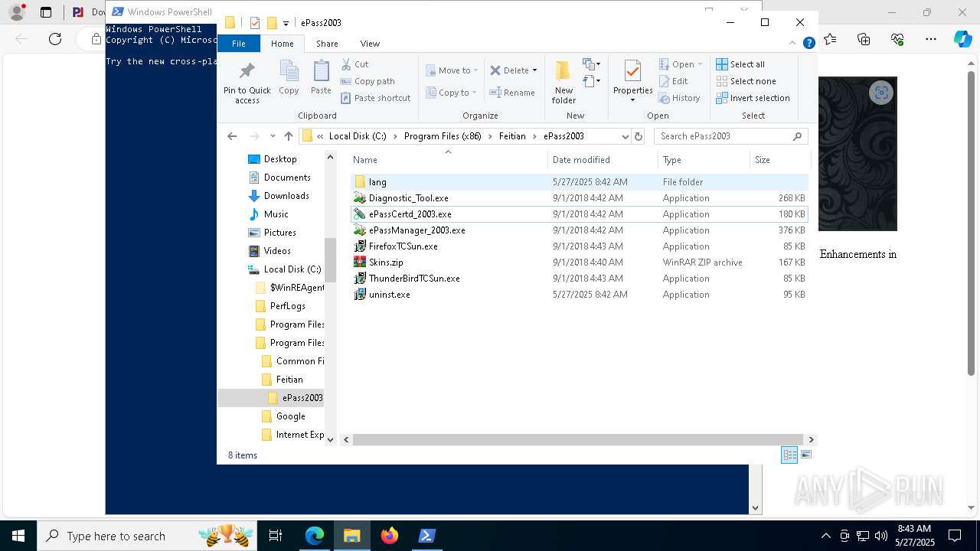
Task: Sort files by Type column
Action: tap(704, 160)
